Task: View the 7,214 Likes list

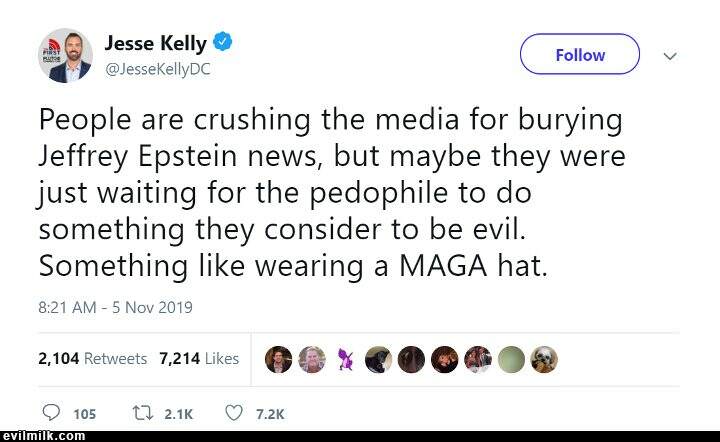Action: [x=199, y=358]
